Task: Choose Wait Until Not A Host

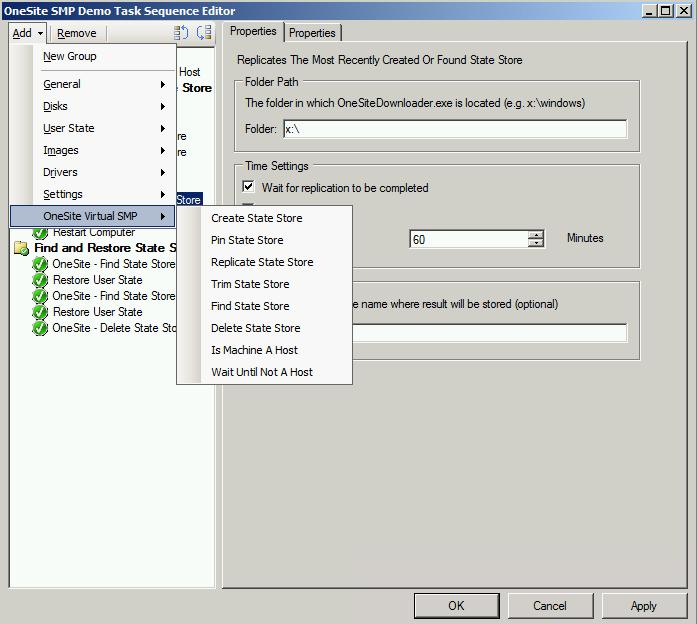Action: [265, 372]
